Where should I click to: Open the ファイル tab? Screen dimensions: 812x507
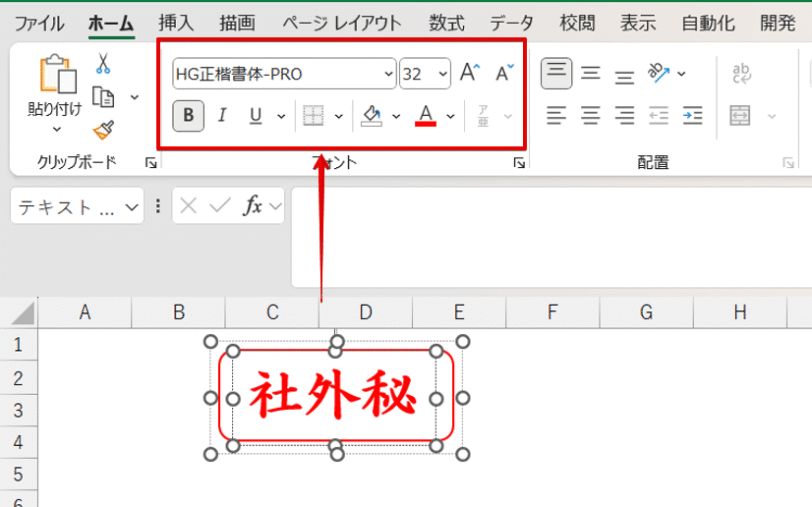(x=39, y=23)
